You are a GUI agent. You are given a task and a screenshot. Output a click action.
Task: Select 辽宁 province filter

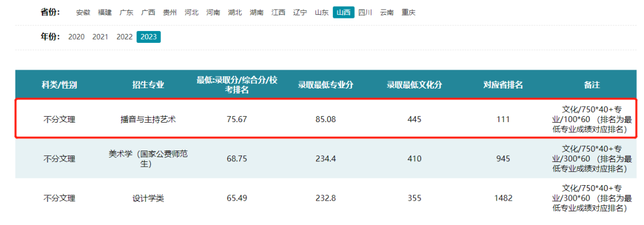coord(300,12)
